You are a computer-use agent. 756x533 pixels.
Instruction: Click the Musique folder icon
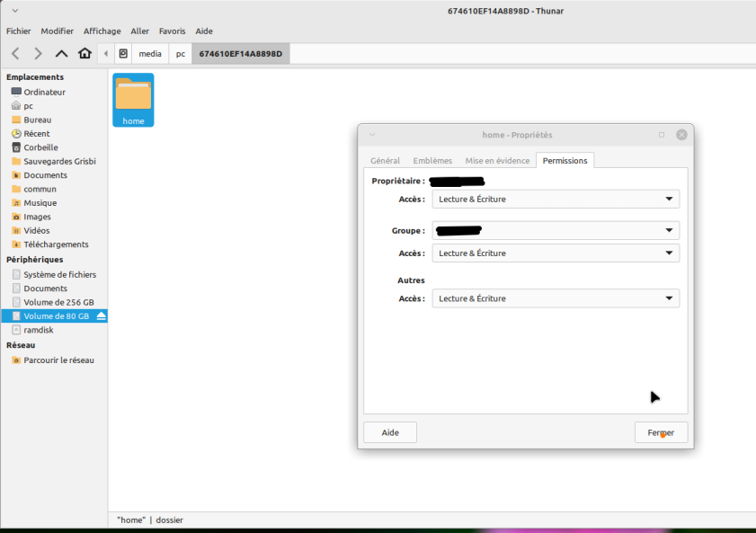coord(16,203)
